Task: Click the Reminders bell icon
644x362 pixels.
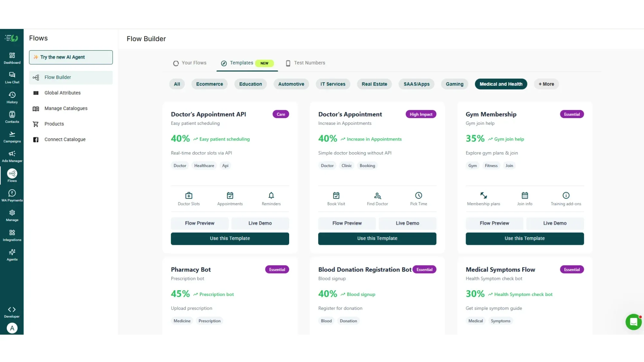Action: click(x=271, y=195)
